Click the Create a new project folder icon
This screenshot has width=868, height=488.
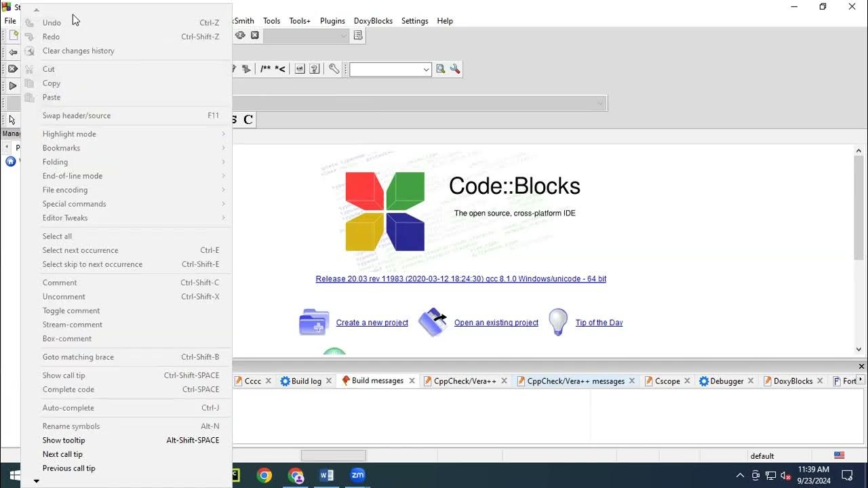(314, 323)
